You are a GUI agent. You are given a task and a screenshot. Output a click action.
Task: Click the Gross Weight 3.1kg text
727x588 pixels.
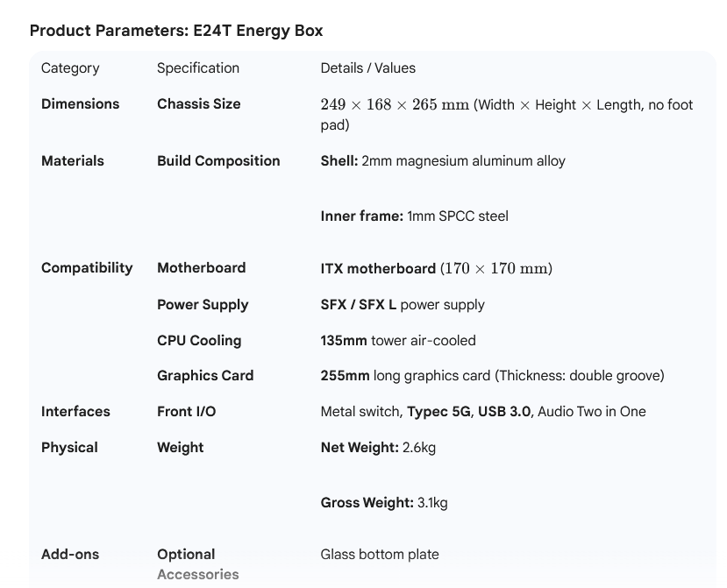tap(384, 503)
